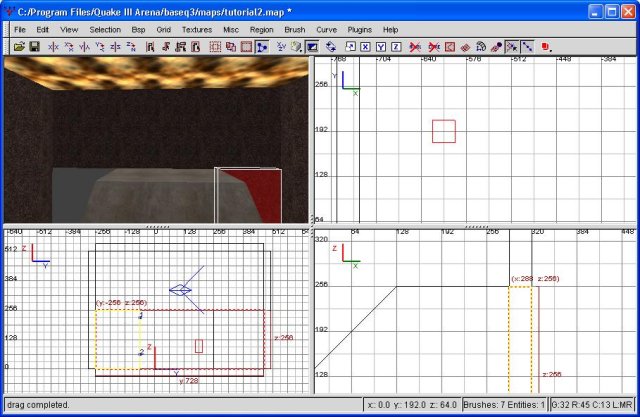
Task: Click Select Partial Tall icon
Action: [180, 47]
